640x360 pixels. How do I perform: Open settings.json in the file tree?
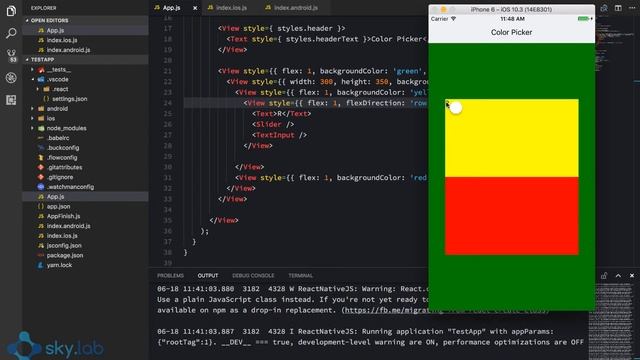point(69,99)
